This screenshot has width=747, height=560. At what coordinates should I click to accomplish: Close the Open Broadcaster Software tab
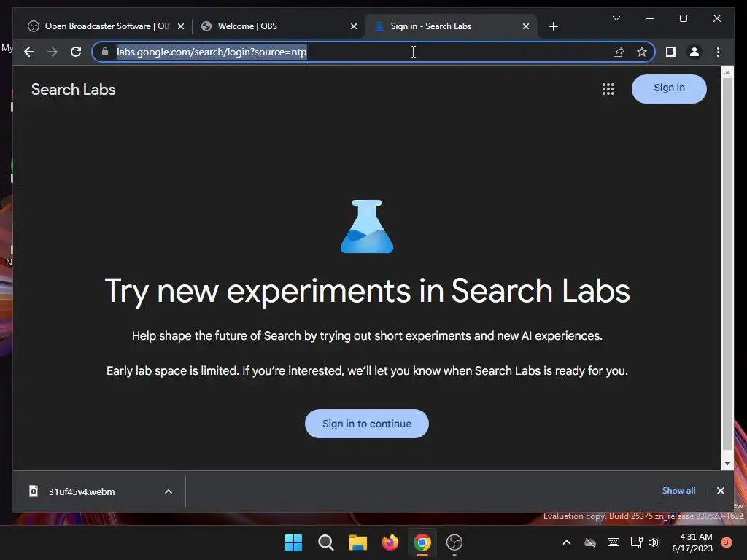181,26
